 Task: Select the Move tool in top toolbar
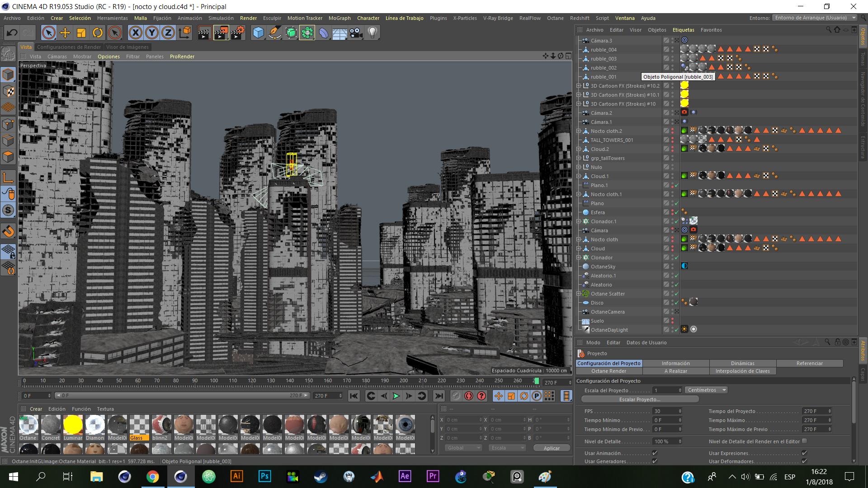click(x=65, y=33)
